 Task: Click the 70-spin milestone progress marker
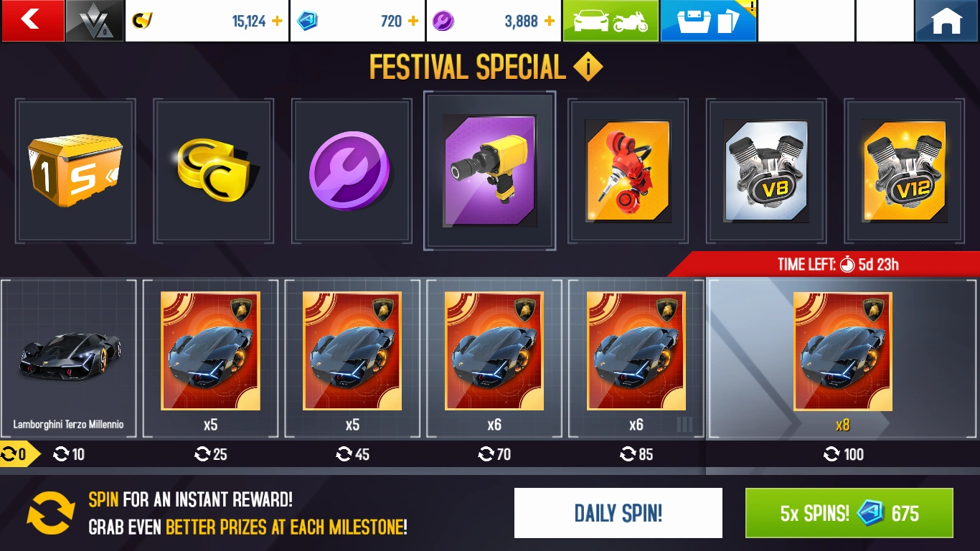click(494, 454)
